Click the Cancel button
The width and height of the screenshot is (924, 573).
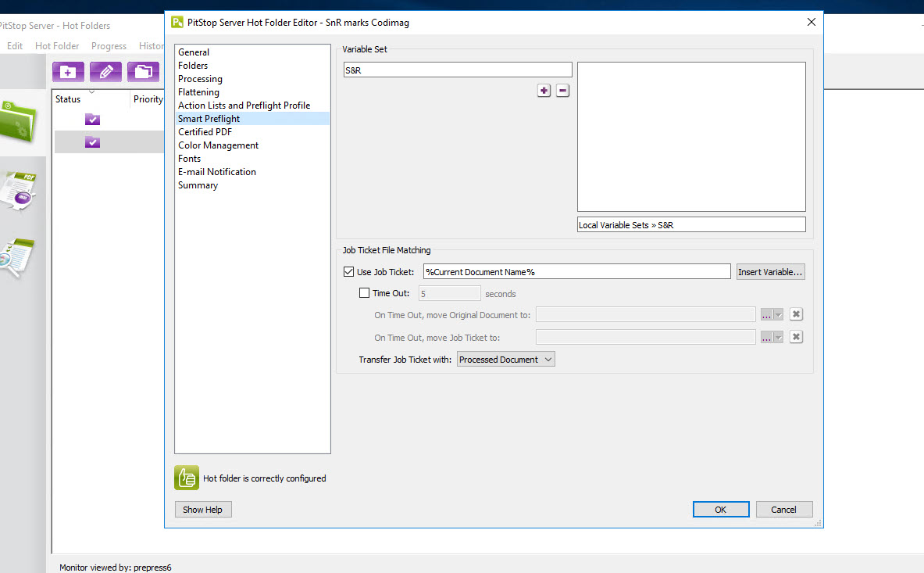(783, 510)
